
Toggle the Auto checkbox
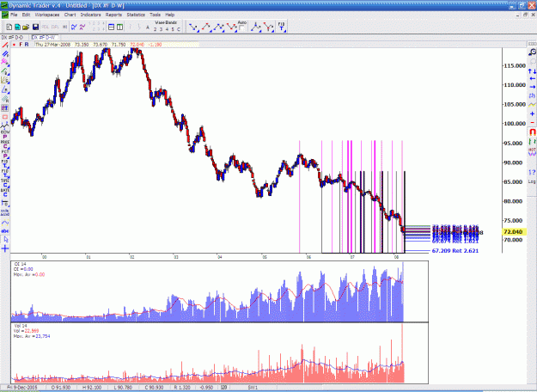click(241, 28)
